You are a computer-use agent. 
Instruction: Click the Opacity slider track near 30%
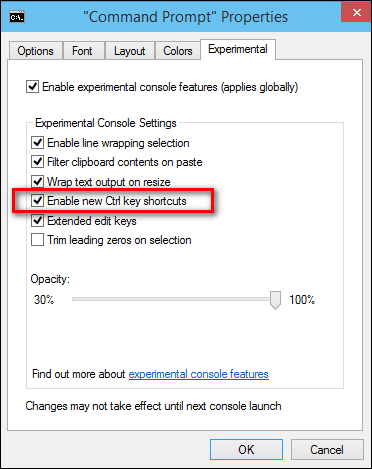(x=80, y=299)
